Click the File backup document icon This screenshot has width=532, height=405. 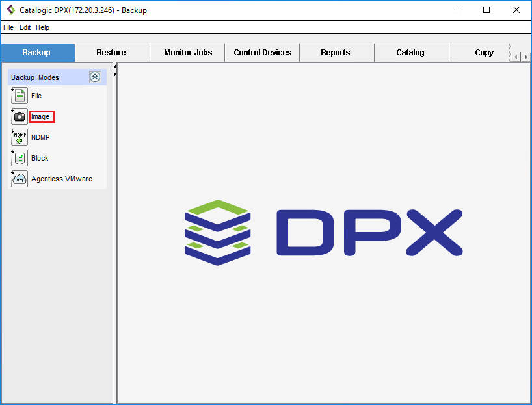(x=20, y=96)
